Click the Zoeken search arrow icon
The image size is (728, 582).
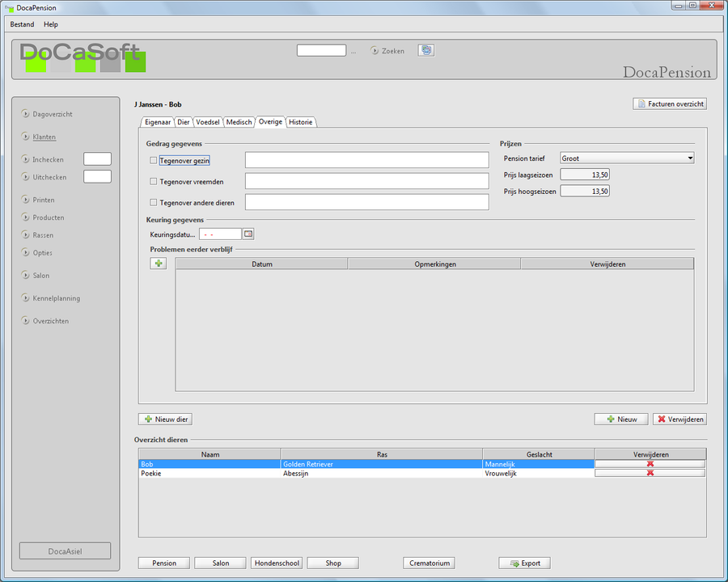375,51
